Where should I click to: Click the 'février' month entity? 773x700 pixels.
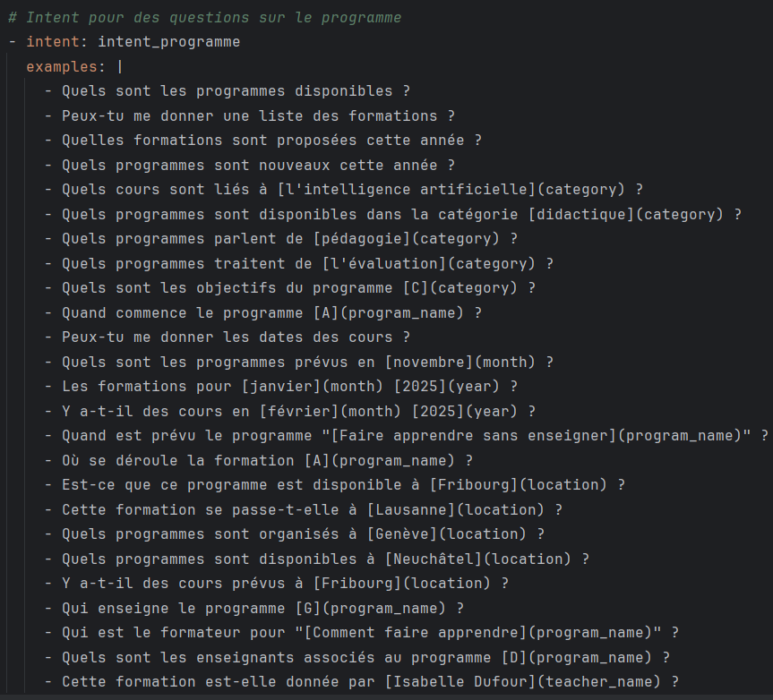[298, 411]
